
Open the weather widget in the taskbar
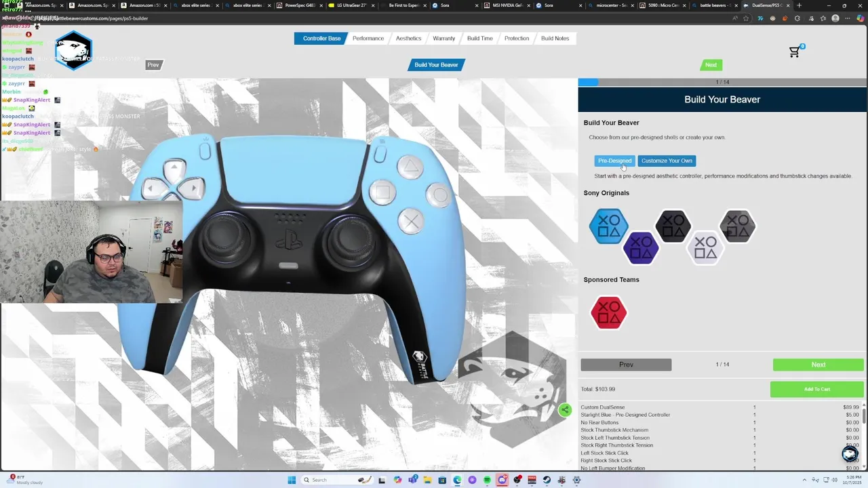tap(25, 480)
